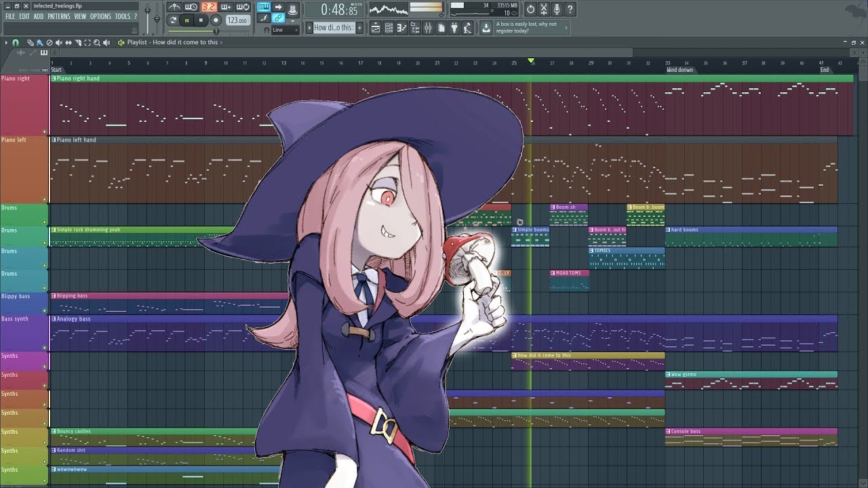The width and height of the screenshot is (868, 488).
Task: Open the 'Piano left hand' clip menu arrow
Action: 54,140
